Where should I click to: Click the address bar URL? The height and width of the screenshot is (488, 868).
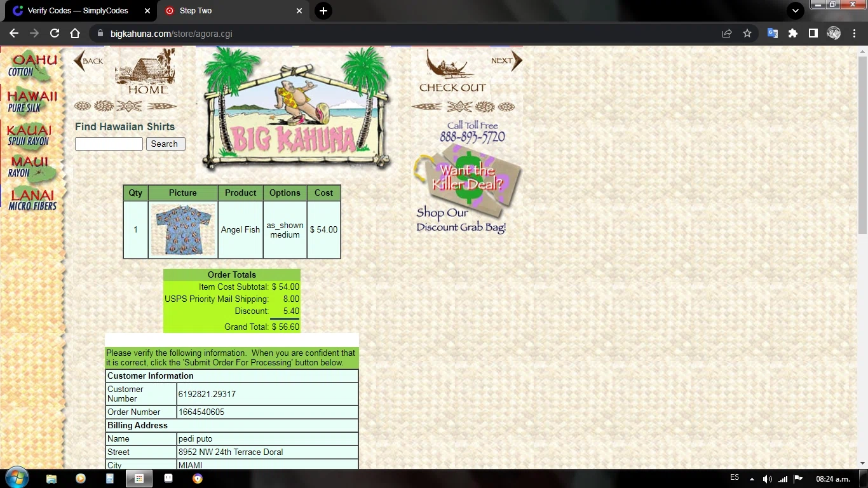point(171,33)
